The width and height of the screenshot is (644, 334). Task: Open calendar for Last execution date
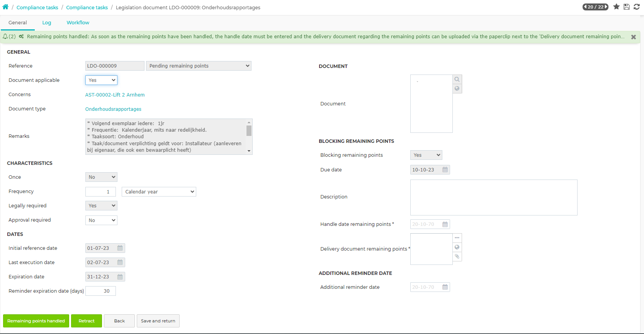120,263
